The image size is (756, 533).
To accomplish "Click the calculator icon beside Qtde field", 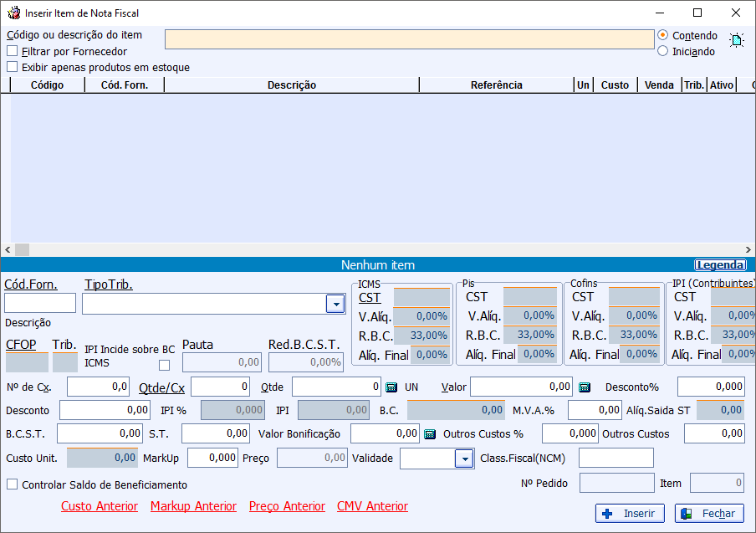I will [x=391, y=387].
